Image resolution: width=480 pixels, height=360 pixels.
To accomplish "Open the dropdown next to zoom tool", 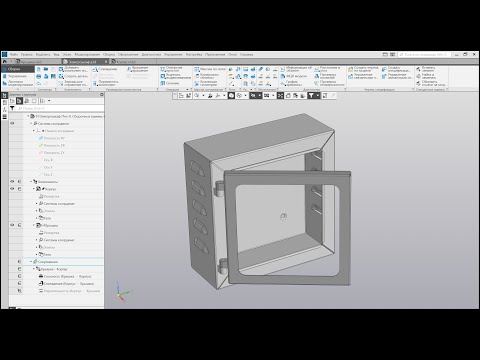I will (203, 96).
